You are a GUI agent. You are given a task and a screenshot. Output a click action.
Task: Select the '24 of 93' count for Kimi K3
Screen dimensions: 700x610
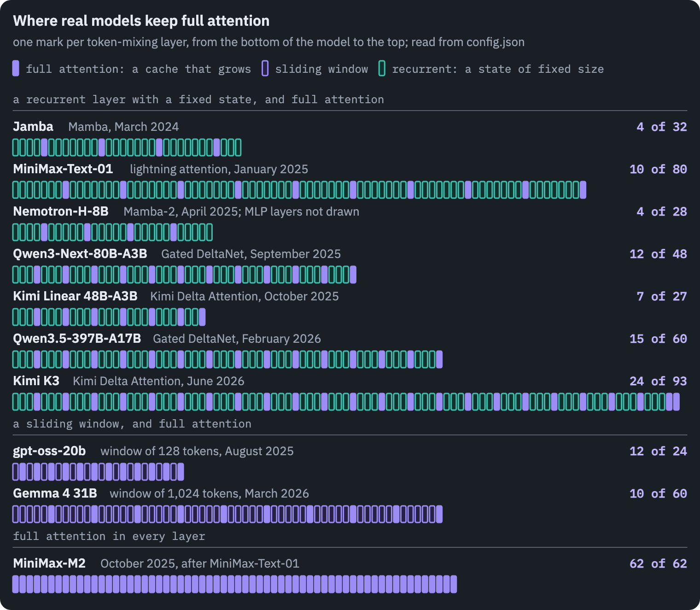658,381
